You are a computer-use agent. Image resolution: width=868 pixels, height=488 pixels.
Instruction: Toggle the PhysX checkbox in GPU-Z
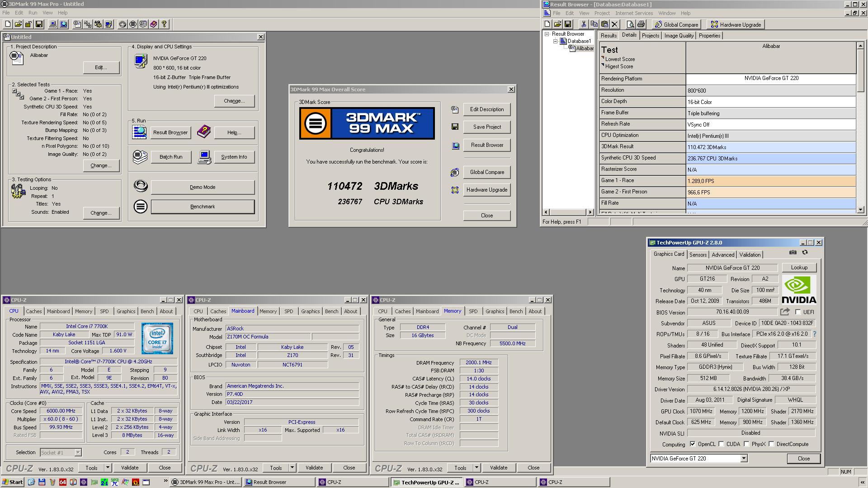click(746, 444)
